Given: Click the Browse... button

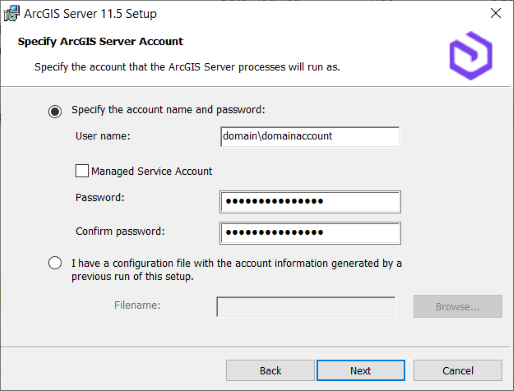Looking at the screenshot, I should (458, 306).
